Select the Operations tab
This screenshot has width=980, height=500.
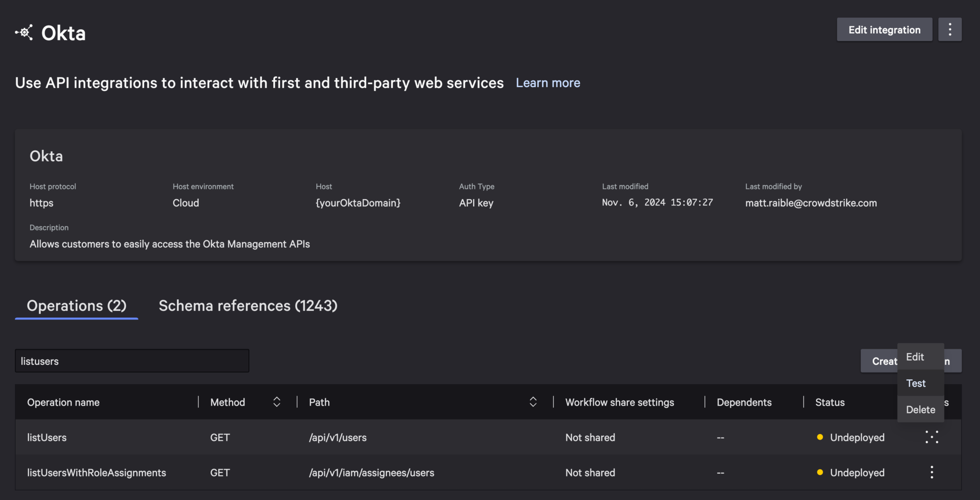pos(76,306)
